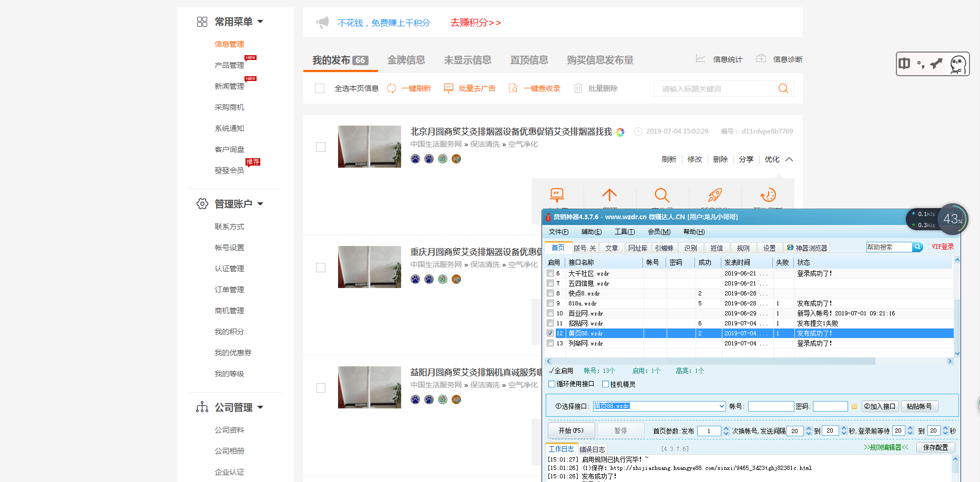
Task: Click the 一键查收录 search-check icon
Action: (x=514, y=88)
